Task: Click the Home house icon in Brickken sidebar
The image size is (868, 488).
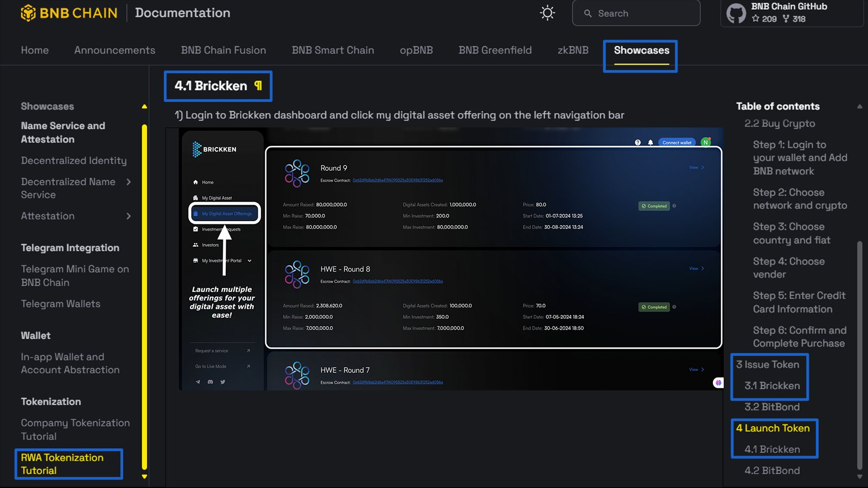Action: (195, 182)
